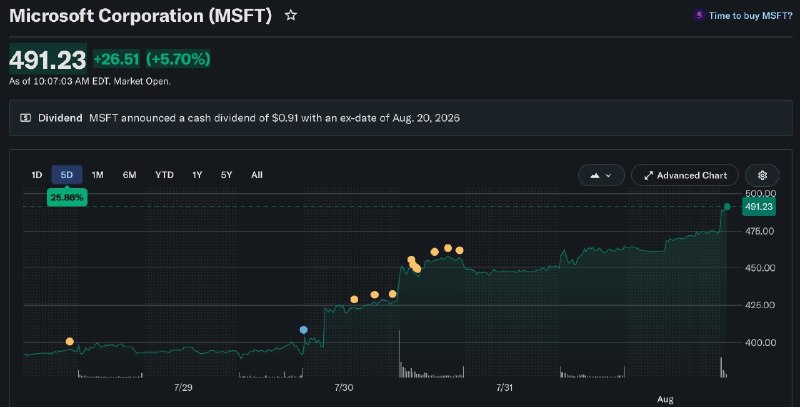Show All time chart range

(257, 175)
